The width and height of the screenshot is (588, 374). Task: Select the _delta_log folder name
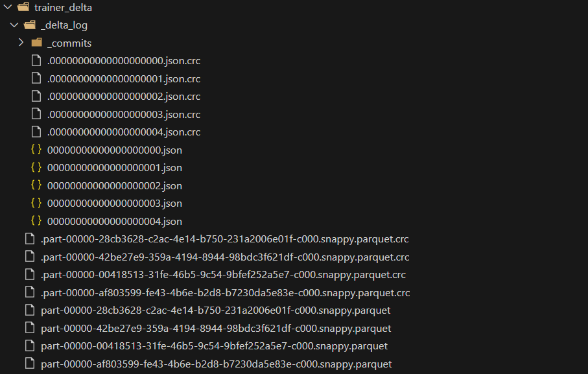(x=64, y=25)
